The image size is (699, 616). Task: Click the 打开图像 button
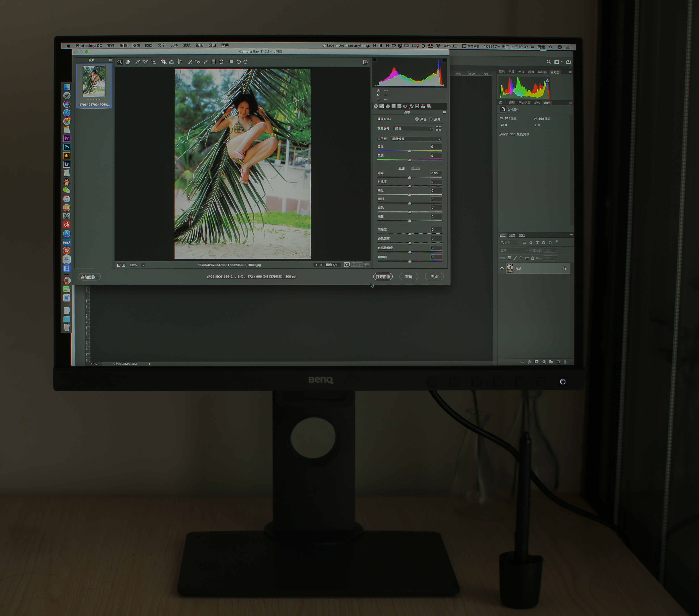click(x=383, y=277)
